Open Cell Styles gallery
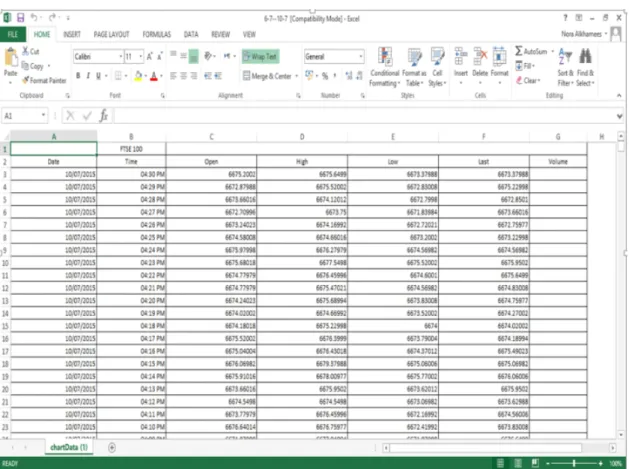This screenshot has height=469, width=629. [437, 67]
